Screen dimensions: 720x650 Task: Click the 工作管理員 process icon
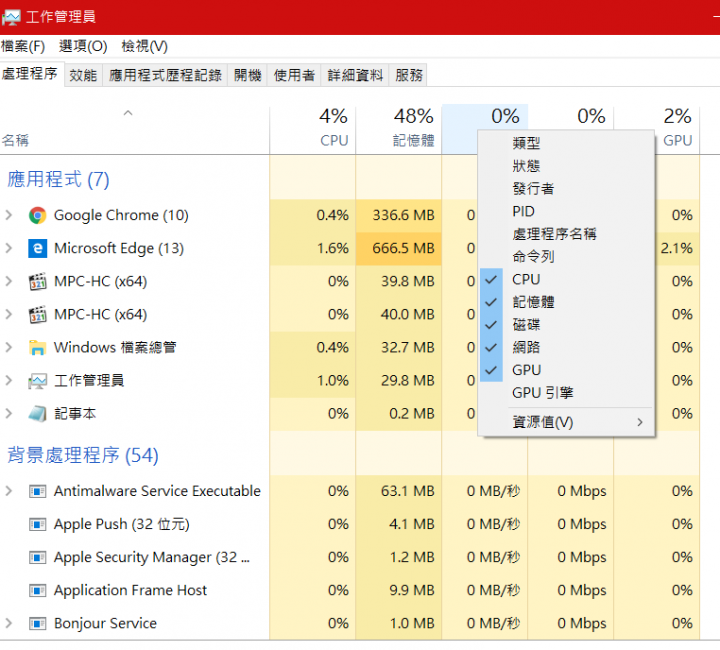pos(37,381)
